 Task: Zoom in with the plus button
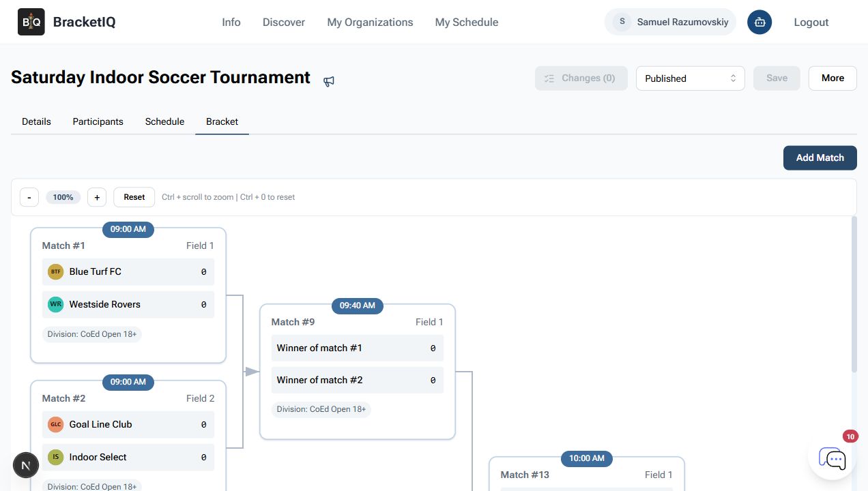tap(97, 197)
